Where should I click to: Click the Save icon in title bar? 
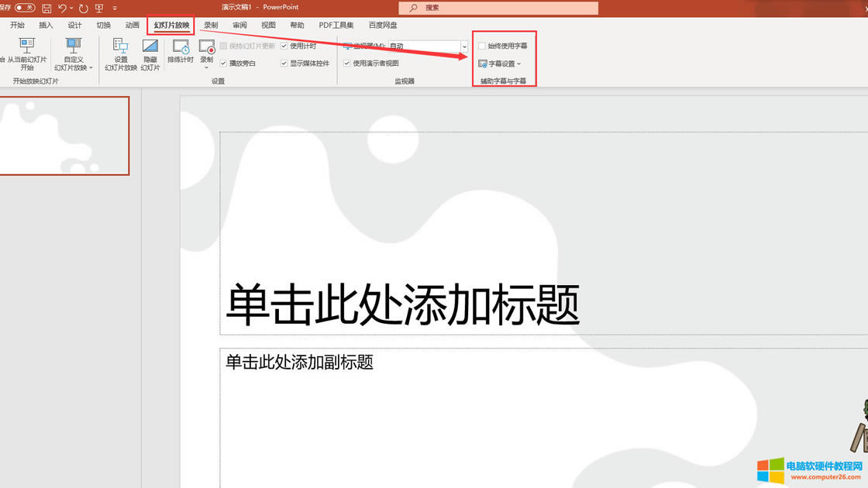46,8
